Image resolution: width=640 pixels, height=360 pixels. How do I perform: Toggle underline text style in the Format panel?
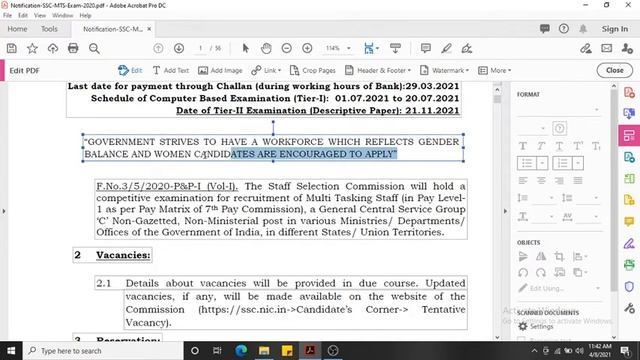click(x=559, y=146)
